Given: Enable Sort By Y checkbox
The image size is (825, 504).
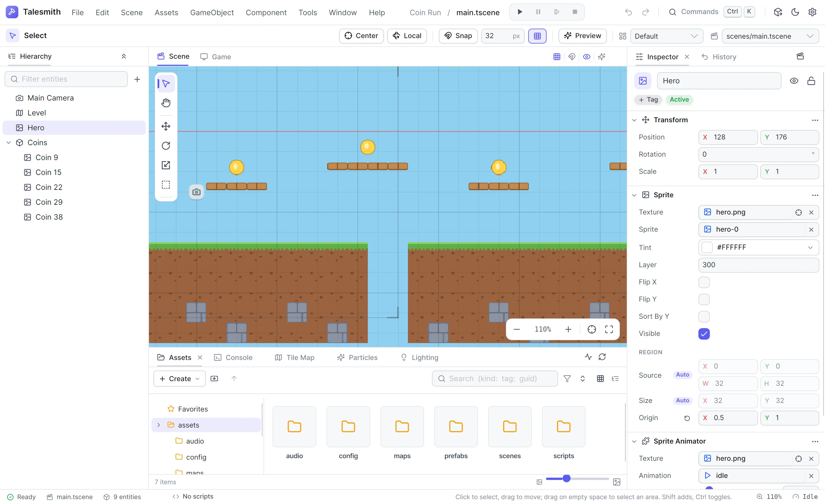Looking at the screenshot, I should pyautogui.click(x=704, y=316).
